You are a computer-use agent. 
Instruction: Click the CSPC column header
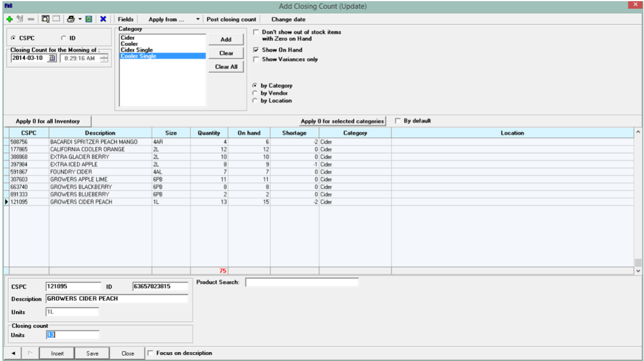[29, 133]
